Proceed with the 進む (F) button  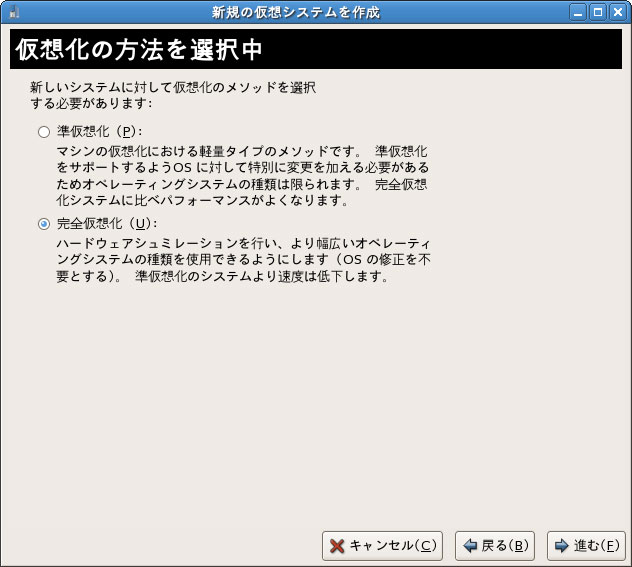(x=587, y=545)
